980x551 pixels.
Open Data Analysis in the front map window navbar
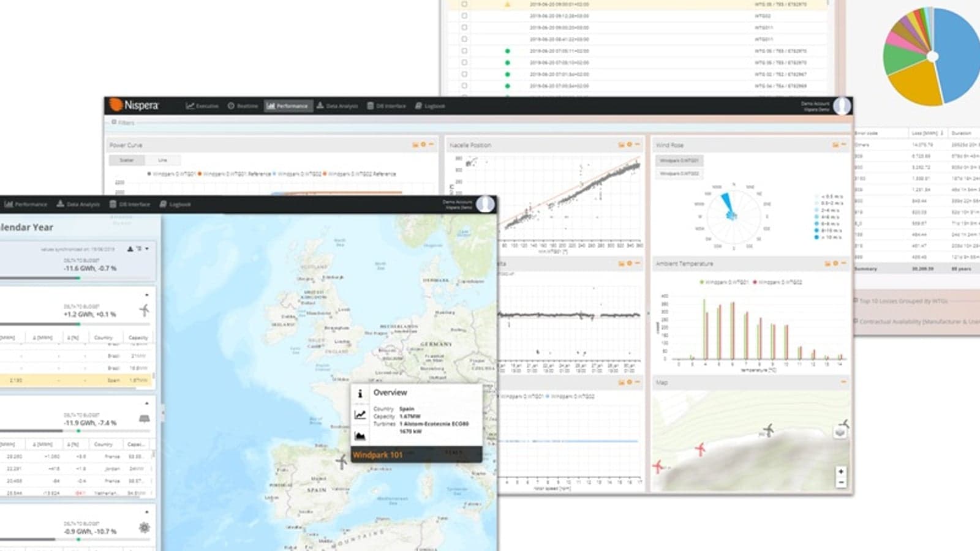coord(78,204)
